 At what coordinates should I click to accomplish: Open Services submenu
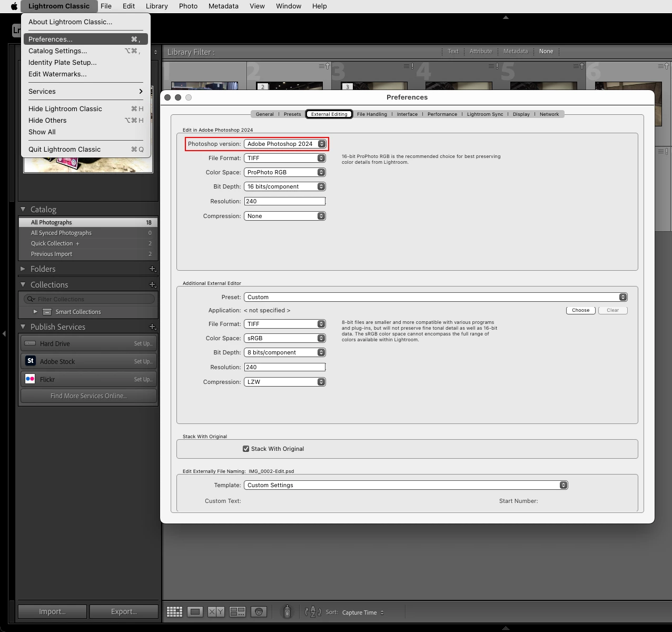tap(86, 91)
